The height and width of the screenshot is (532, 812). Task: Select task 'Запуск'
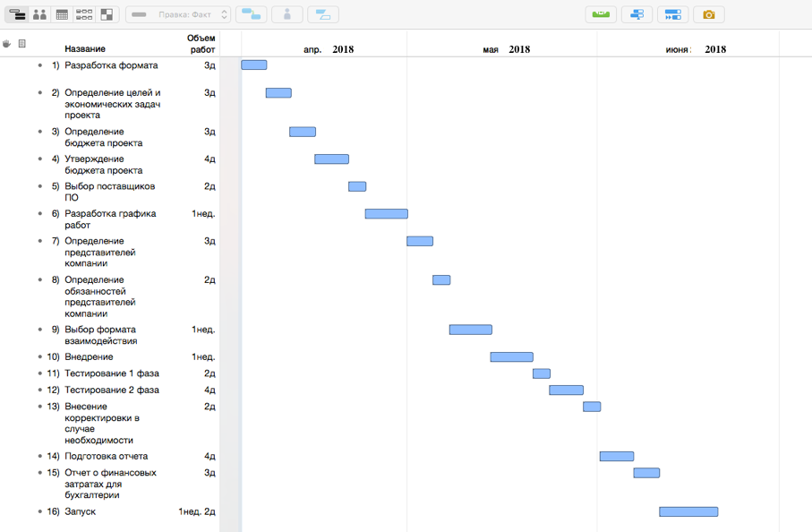pos(81,511)
